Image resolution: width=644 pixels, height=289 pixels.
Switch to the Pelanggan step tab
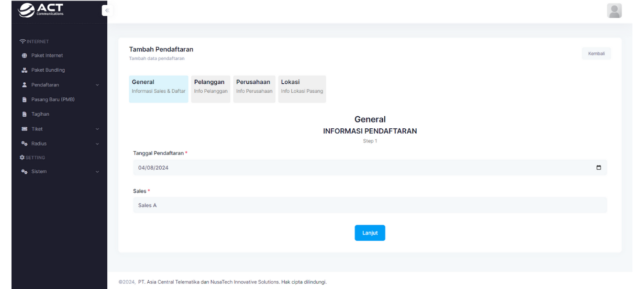(x=210, y=89)
